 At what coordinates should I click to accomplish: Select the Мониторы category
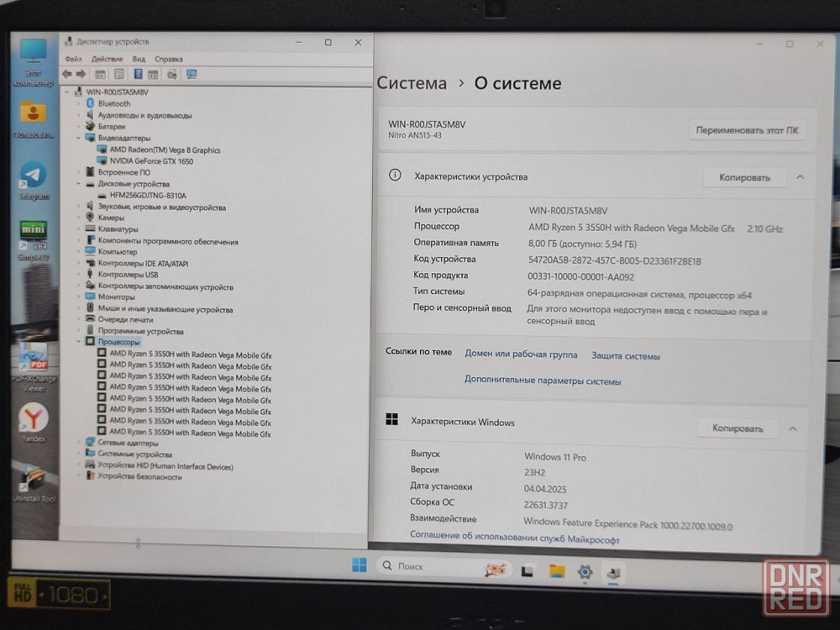tap(116, 297)
